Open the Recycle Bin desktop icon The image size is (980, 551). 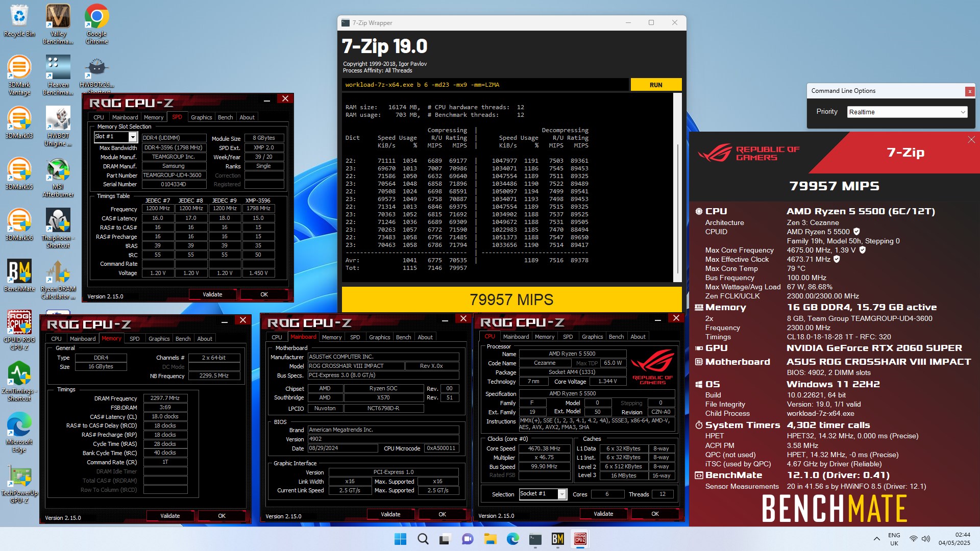19,20
